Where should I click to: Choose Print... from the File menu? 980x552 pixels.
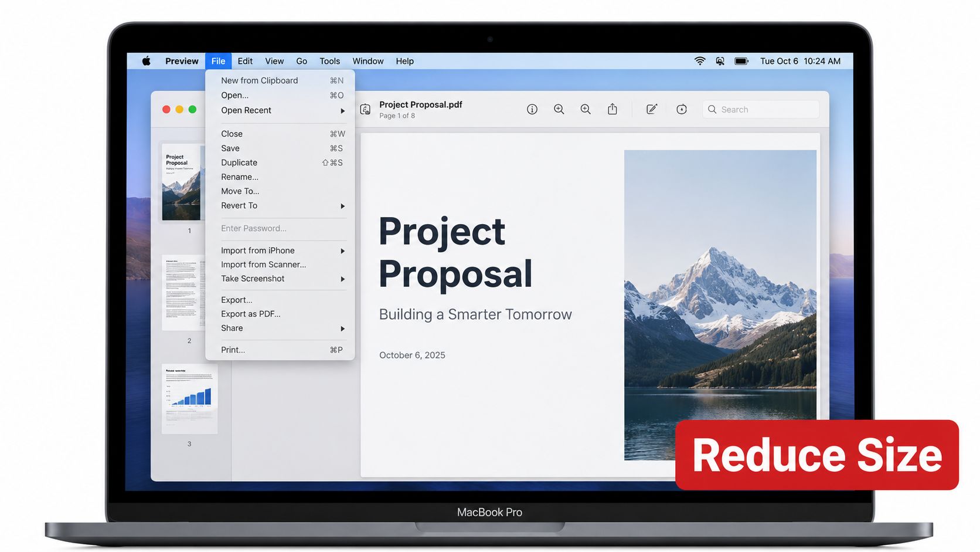pyautogui.click(x=280, y=350)
